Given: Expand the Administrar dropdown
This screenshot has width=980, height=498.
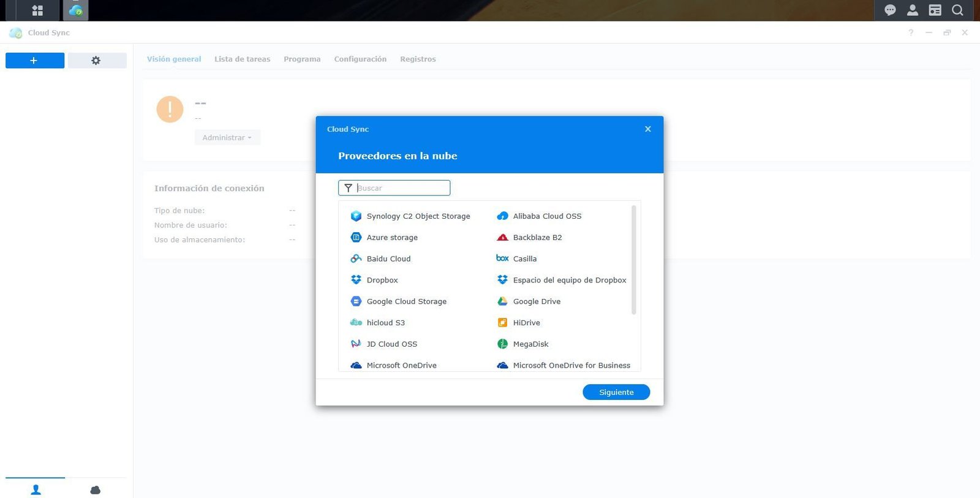Looking at the screenshot, I should point(227,138).
